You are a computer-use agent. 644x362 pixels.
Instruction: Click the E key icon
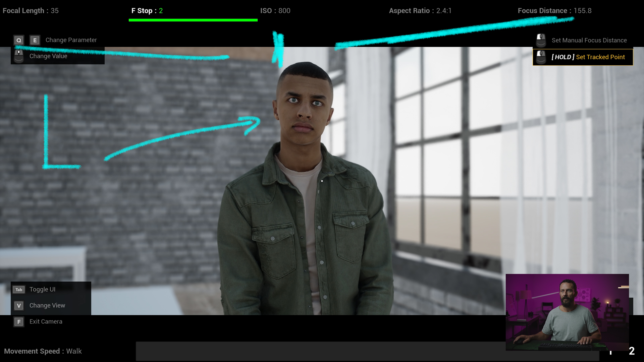[x=35, y=40]
